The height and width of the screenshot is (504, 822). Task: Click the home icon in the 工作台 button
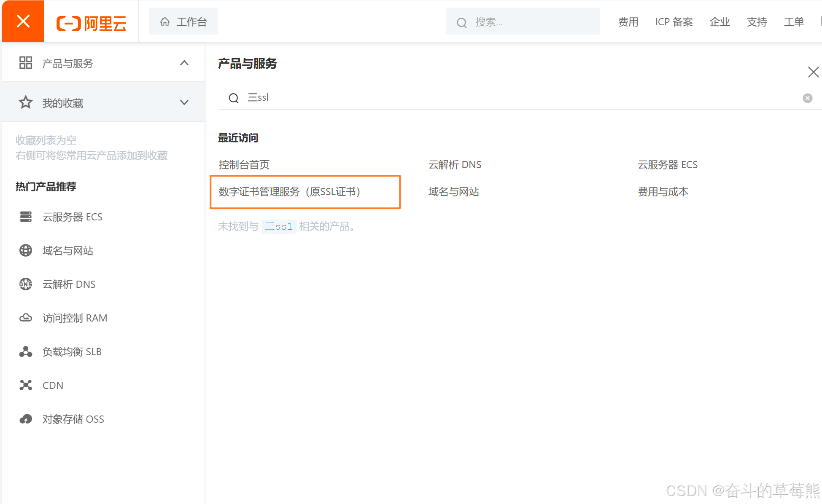pyautogui.click(x=165, y=21)
